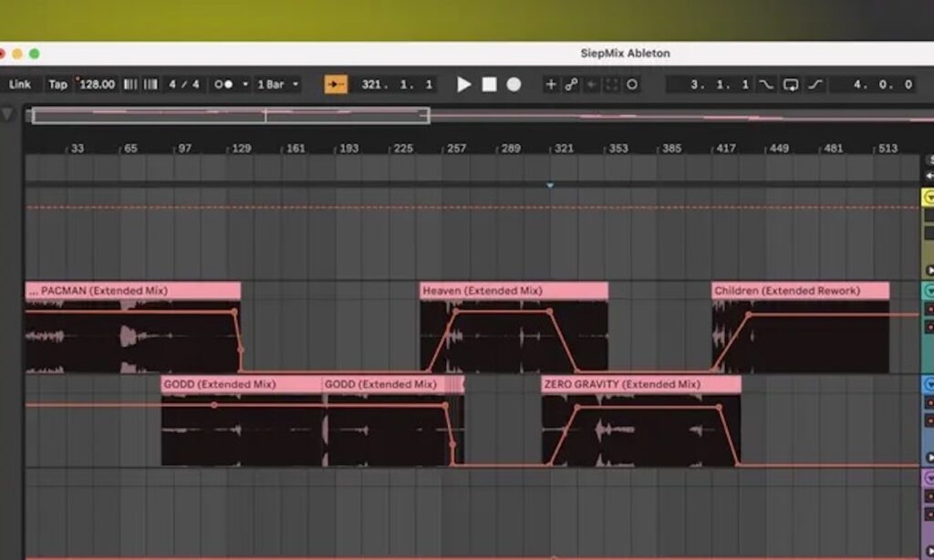Click bar 257 on the ruler
This screenshot has width=934, height=560.
pyautogui.click(x=456, y=149)
